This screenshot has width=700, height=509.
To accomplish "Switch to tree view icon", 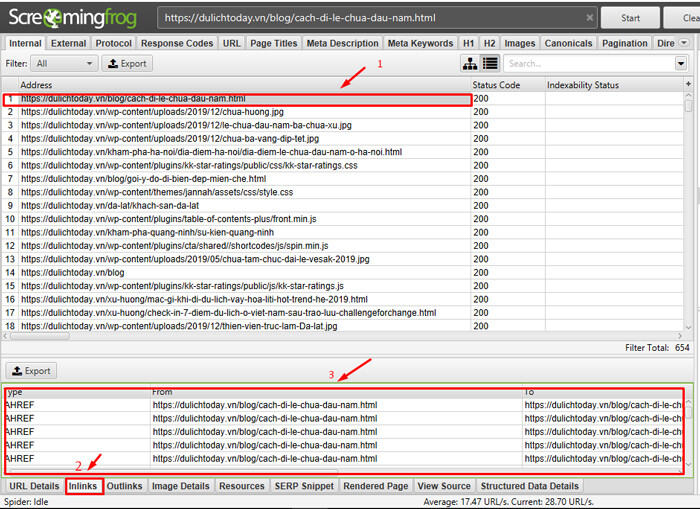I will [470, 63].
